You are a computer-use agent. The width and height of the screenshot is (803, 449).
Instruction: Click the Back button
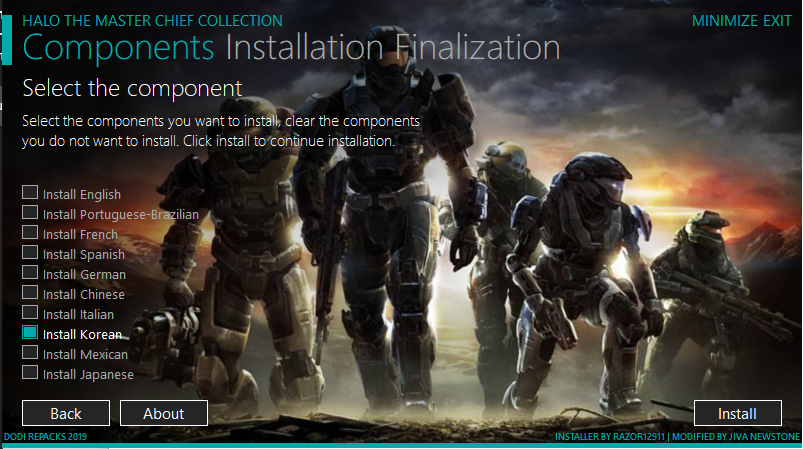[66, 413]
